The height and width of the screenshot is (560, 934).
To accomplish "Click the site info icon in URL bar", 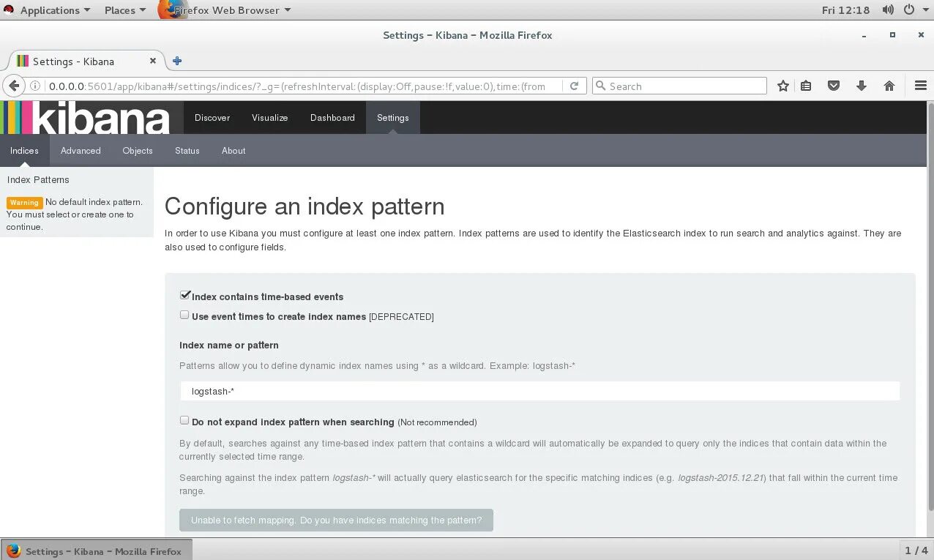I will click(35, 86).
